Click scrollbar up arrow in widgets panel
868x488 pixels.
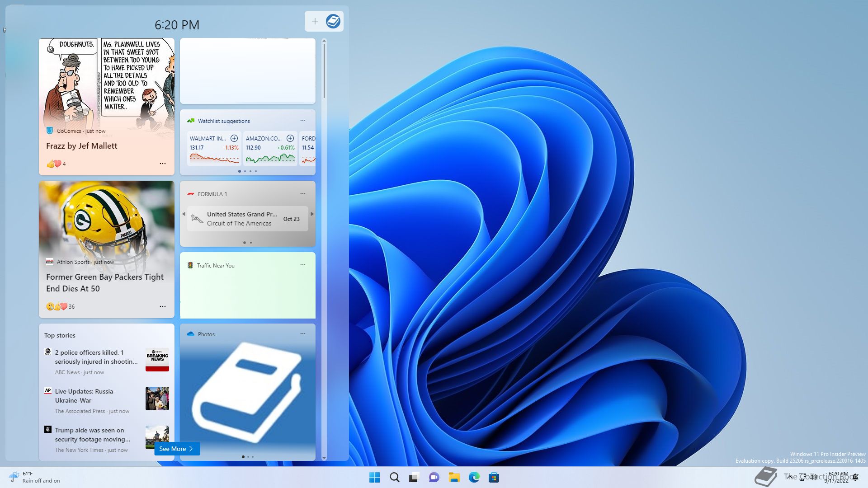coord(324,41)
